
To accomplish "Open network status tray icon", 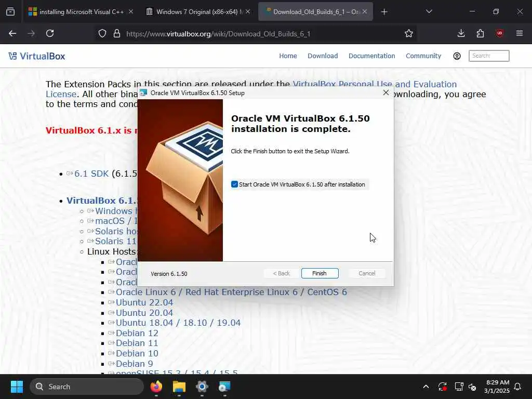I will point(459,387).
